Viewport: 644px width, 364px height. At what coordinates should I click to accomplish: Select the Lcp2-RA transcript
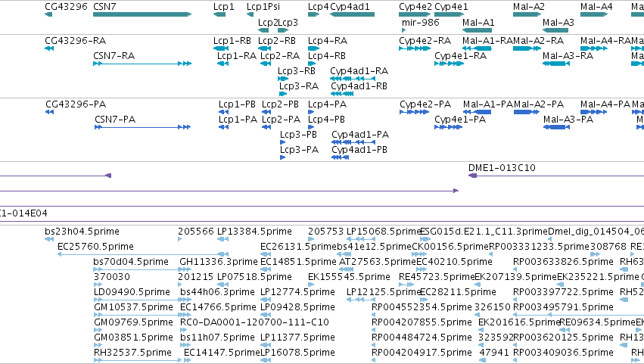tap(266, 64)
